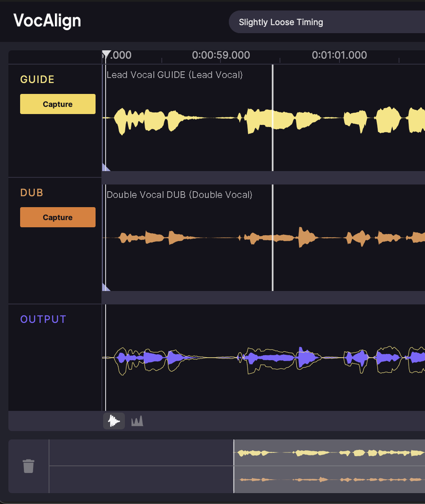
Task: Click the range bar beneath the DUB waveform
Action: (263, 297)
